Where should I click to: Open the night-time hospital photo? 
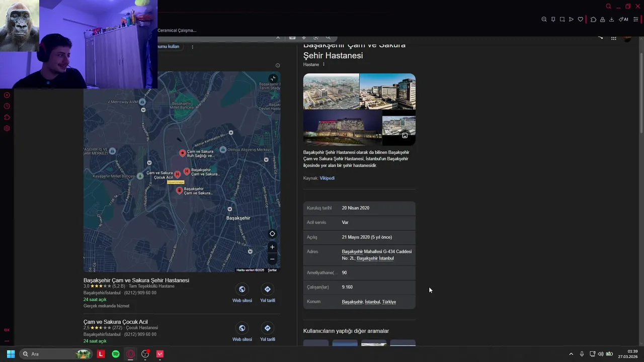342,128
